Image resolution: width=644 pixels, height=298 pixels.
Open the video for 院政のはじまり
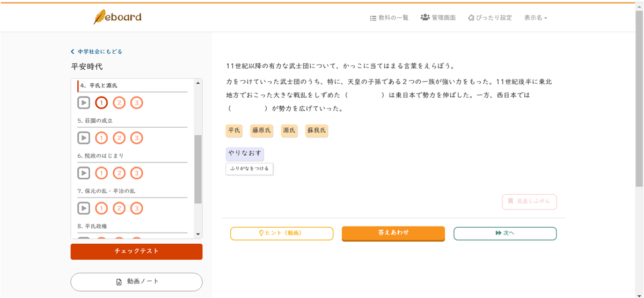83,173
